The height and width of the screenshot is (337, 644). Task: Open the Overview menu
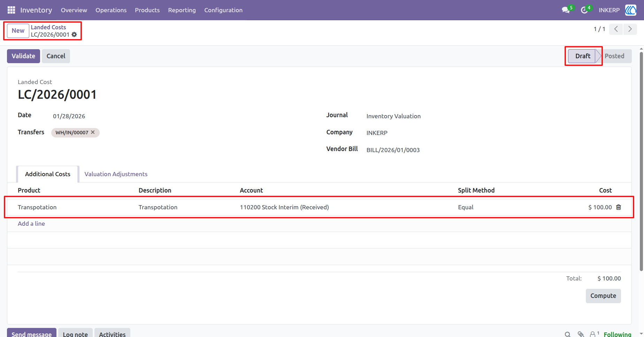(74, 10)
